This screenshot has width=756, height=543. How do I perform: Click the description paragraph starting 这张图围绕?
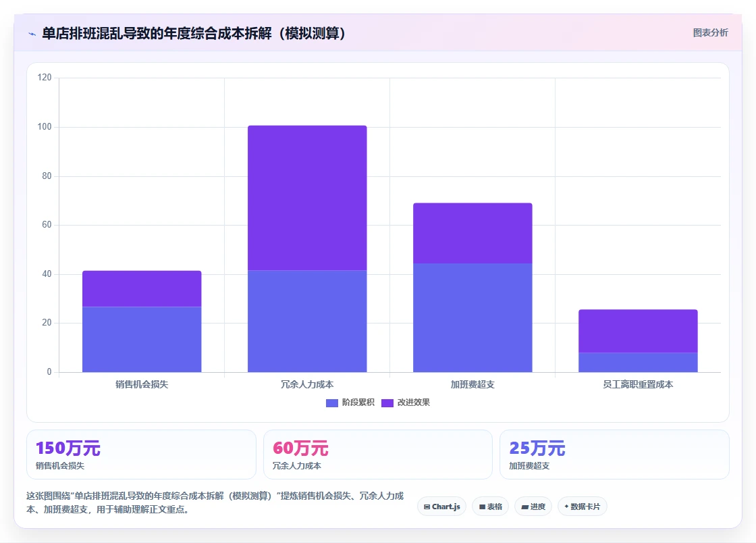[x=215, y=502]
